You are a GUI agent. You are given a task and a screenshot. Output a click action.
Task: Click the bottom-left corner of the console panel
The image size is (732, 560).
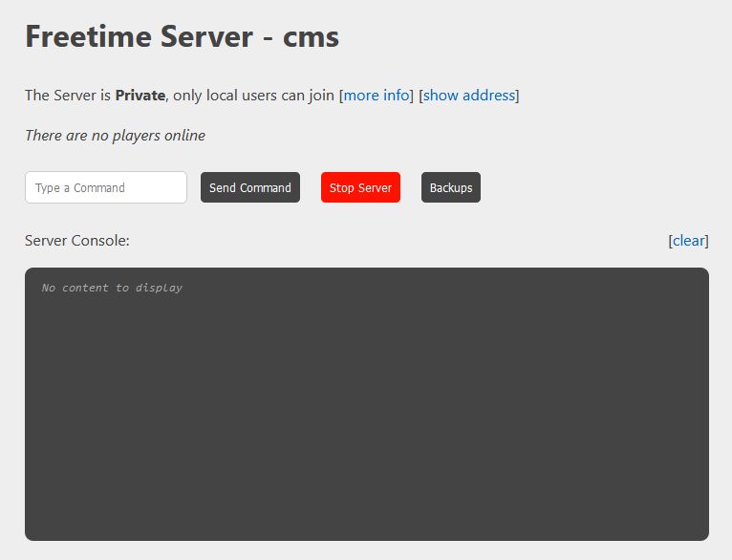click(33, 532)
